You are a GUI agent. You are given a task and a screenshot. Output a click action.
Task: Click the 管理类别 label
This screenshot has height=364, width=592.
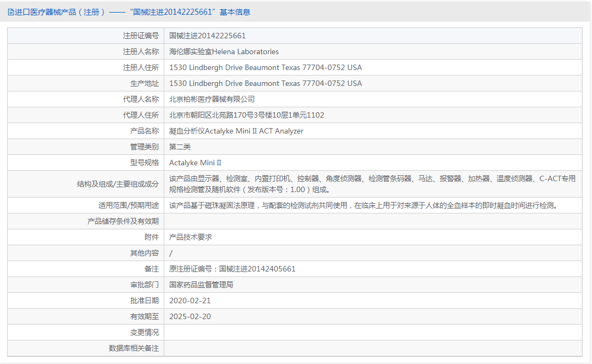(145, 147)
